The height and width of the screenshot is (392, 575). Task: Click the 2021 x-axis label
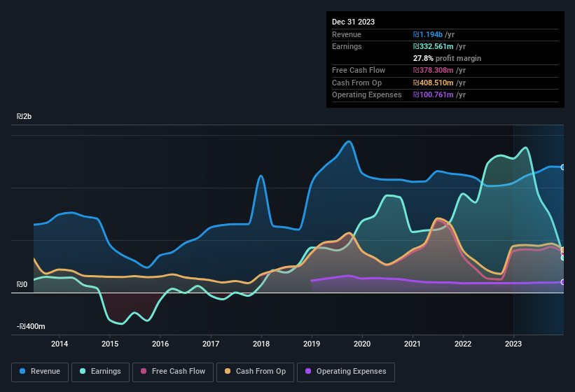pyautogui.click(x=413, y=344)
